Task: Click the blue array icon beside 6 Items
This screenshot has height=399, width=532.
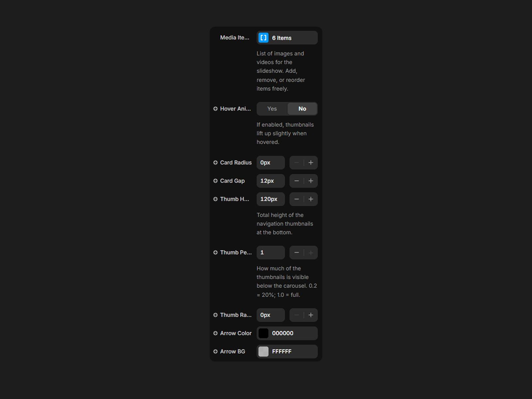Action: click(263, 38)
